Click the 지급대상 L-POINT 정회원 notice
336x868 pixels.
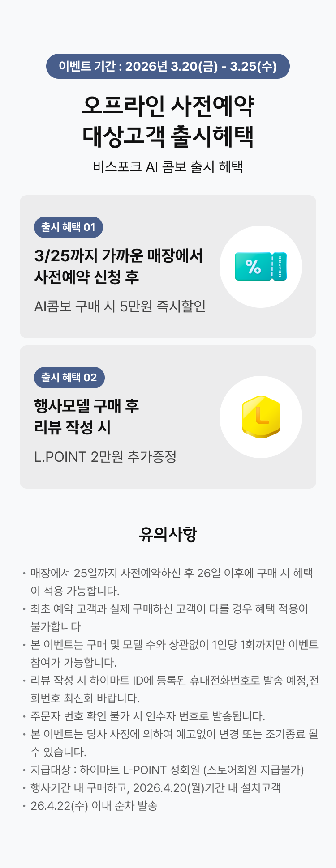[x=167, y=770]
